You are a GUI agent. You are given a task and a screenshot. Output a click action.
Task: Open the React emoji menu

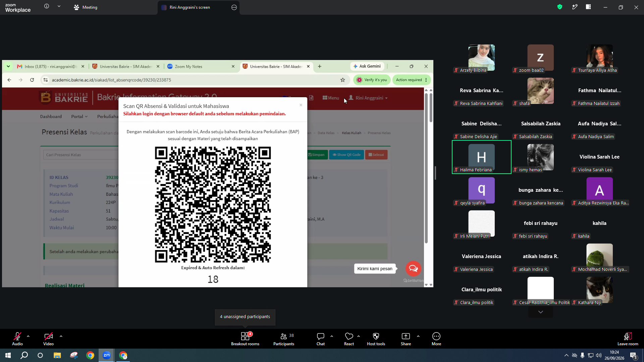[349, 339]
